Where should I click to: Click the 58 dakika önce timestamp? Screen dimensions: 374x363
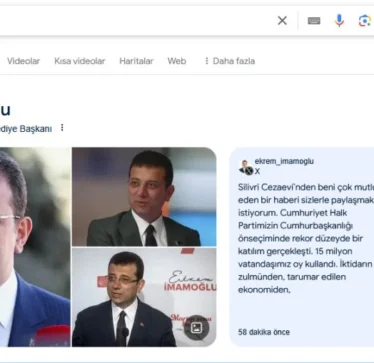pos(264,332)
